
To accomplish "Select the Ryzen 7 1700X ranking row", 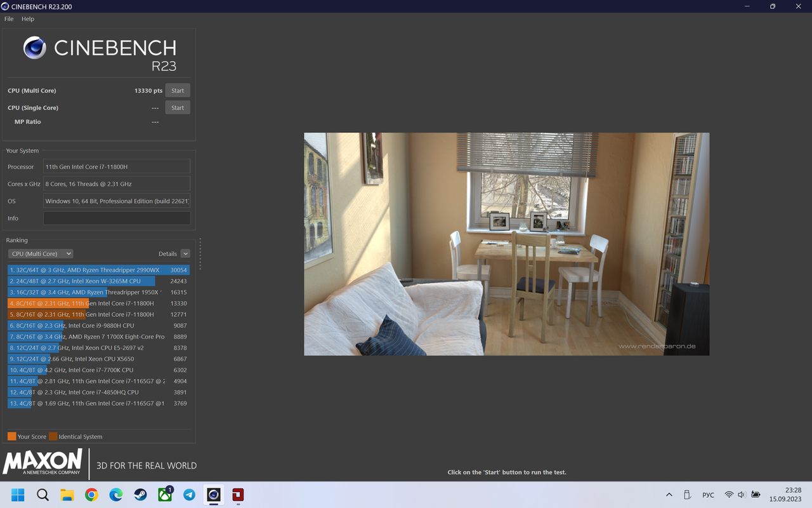I will click(x=98, y=337).
